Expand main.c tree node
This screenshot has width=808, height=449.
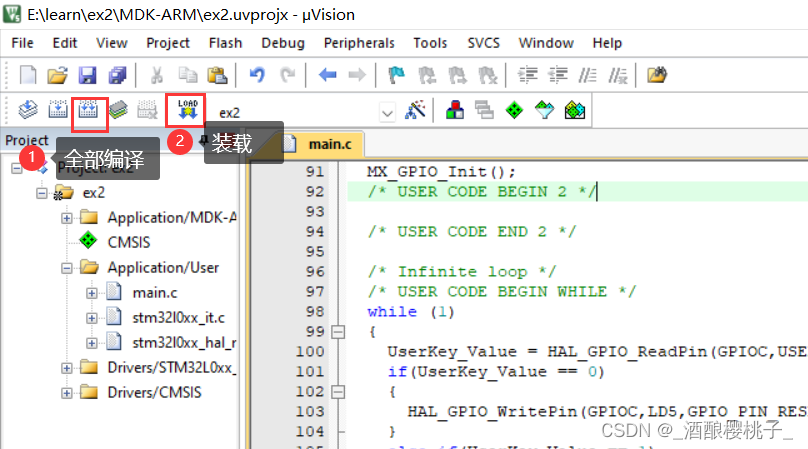92,293
